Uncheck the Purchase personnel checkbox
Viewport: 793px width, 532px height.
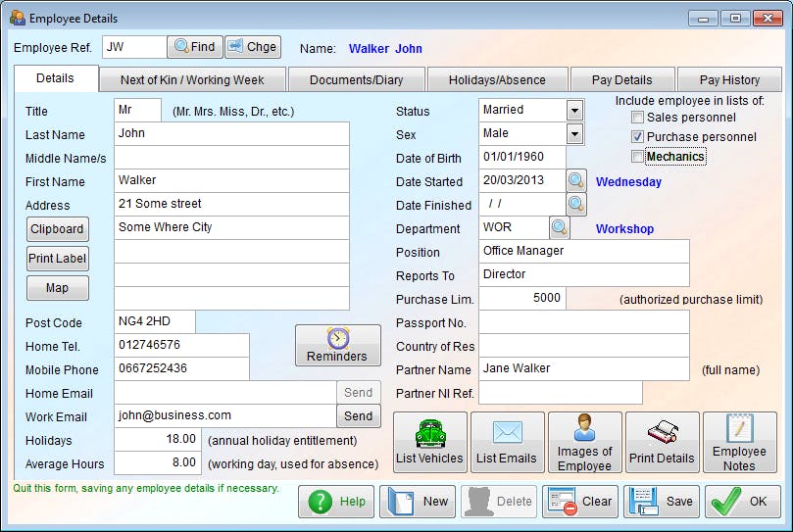click(638, 136)
